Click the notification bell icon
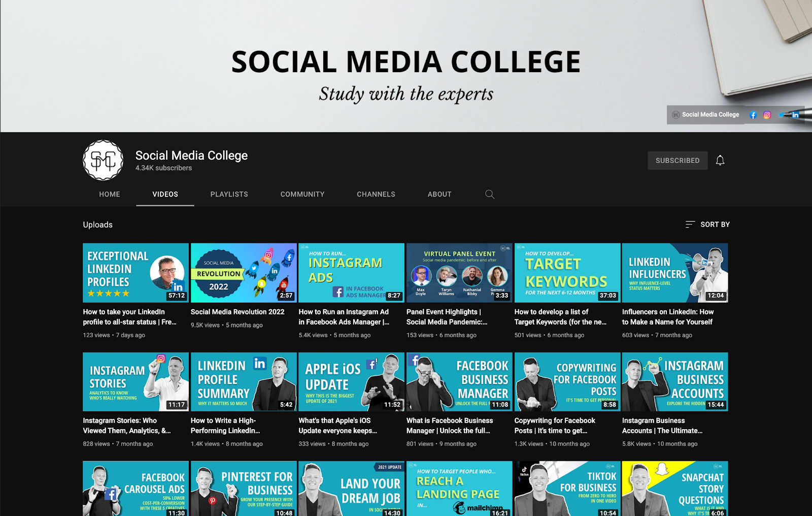 tap(720, 160)
